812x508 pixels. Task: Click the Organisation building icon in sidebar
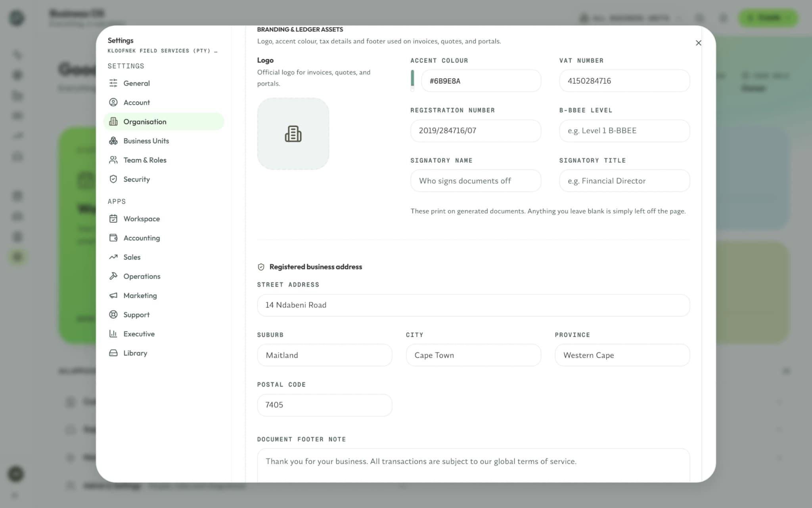point(113,121)
